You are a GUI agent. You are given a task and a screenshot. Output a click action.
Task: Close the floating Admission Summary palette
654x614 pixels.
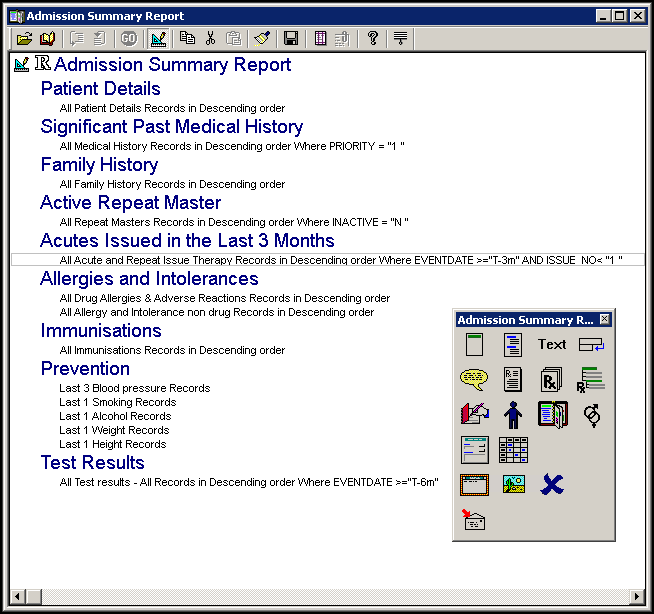(x=604, y=320)
